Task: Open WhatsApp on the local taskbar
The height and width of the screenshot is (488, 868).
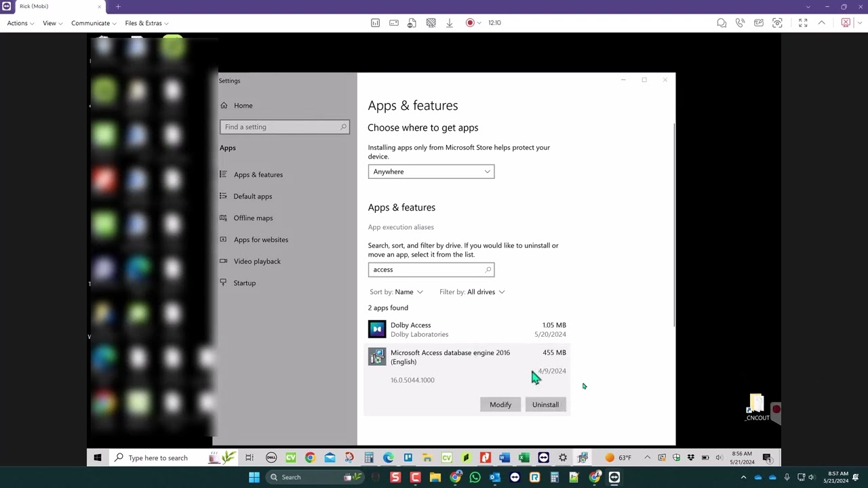Action: click(x=475, y=478)
